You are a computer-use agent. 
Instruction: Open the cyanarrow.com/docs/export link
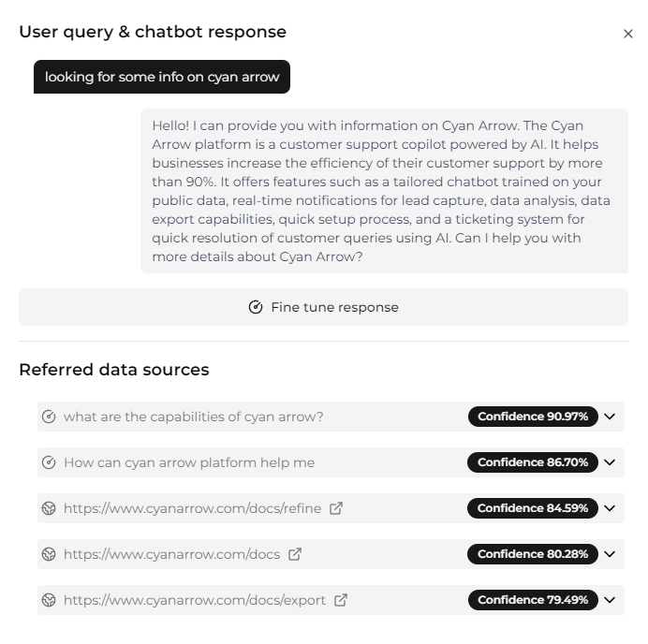[x=195, y=600]
